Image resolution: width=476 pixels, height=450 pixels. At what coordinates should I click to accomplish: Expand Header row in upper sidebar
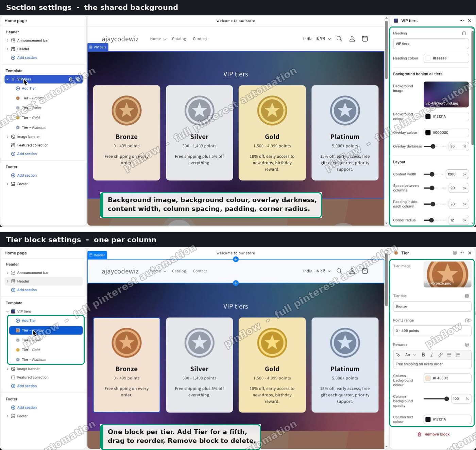(x=7, y=49)
